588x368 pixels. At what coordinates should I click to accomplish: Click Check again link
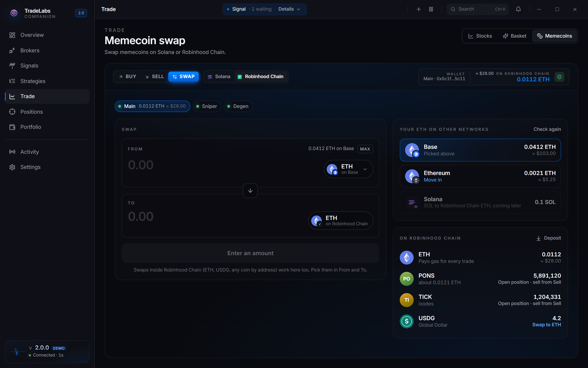coord(547,129)
